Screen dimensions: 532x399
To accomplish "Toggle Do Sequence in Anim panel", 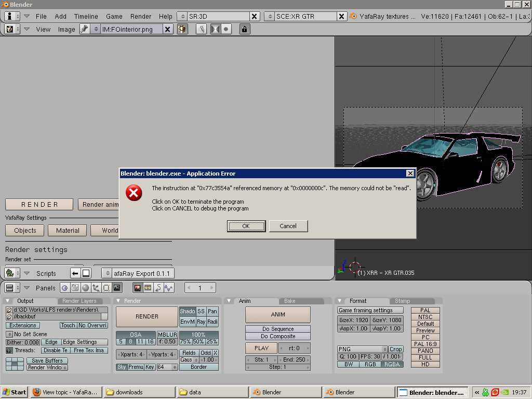I will coord(278,329).
